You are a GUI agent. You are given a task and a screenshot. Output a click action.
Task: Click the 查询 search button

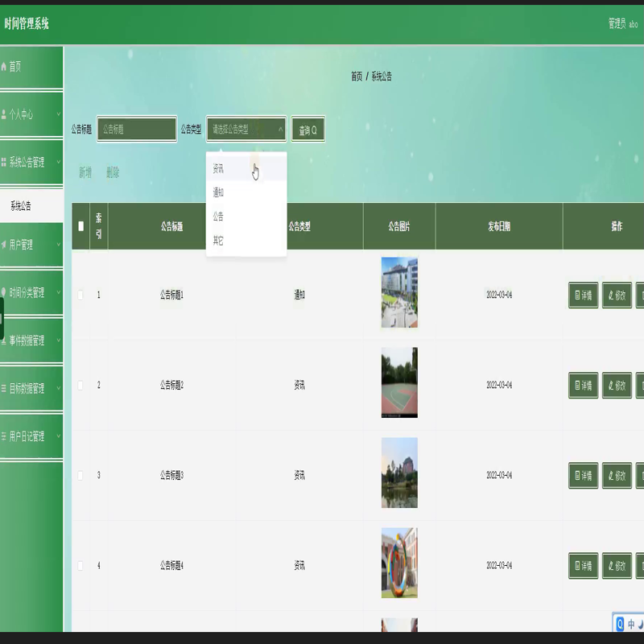coord(308,130)
